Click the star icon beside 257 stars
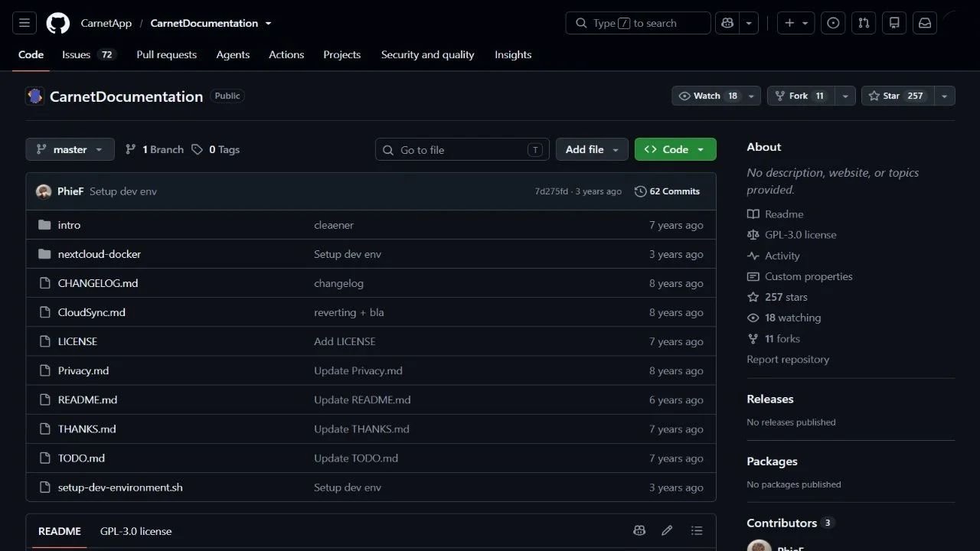980x551 pixels. [753, 297]
